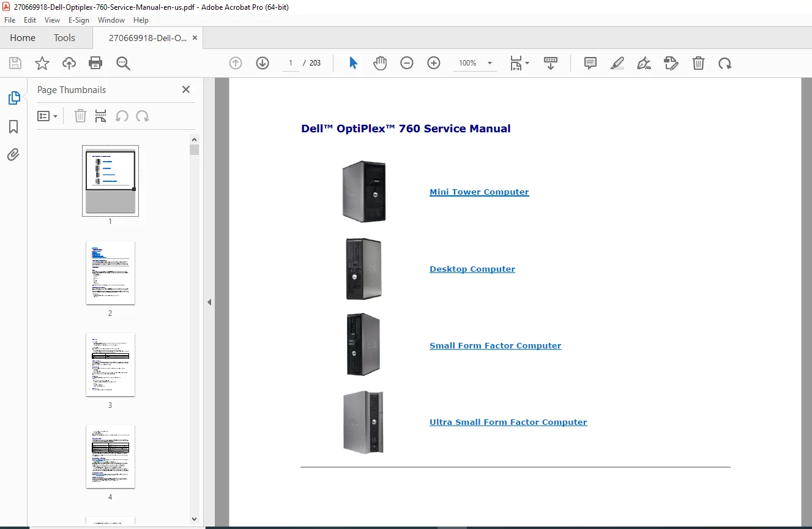The width and height of the screenshot is (812, 529).
Task: Click the Desktop computer image
Action: point(363,269)
